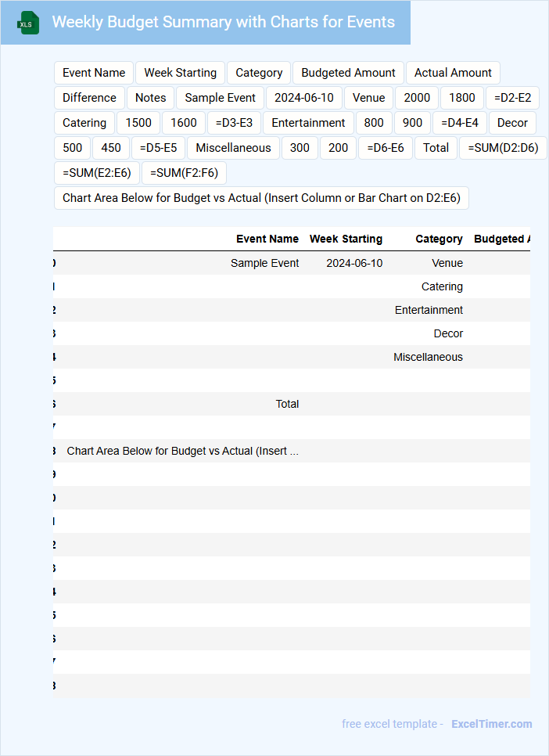Select the 'Week Starting' tag chip
Viewport: 549px width, 756px height.
181,73
